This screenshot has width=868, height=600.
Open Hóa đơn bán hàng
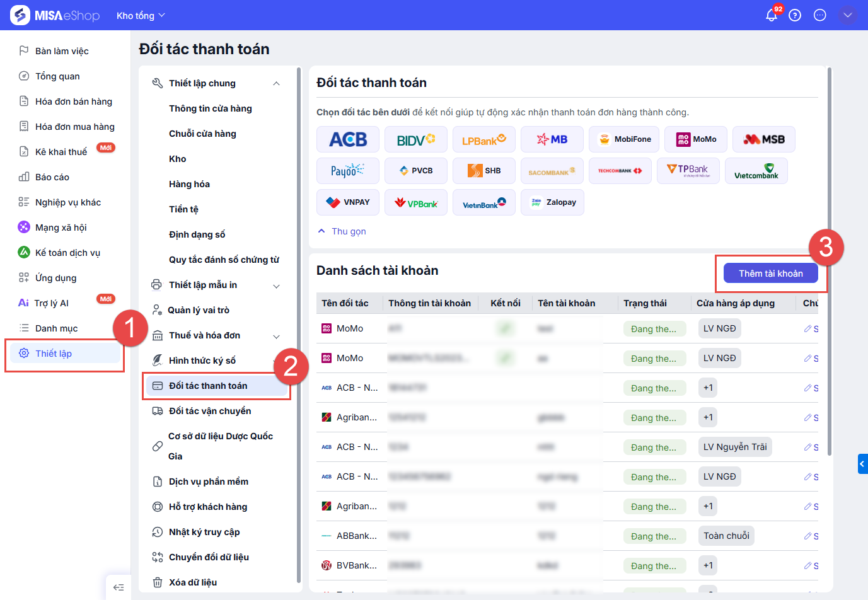[73, 101]
